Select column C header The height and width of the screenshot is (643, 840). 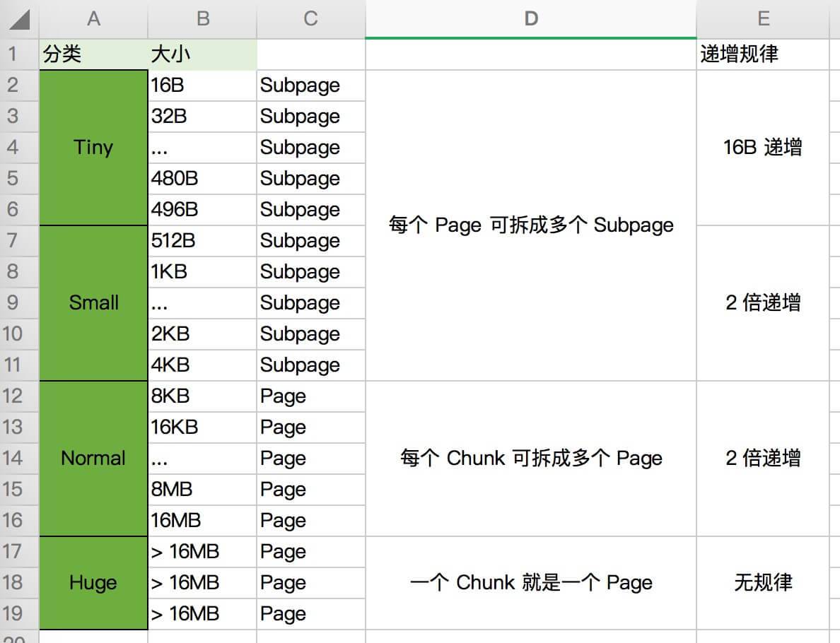click(310, 19)
